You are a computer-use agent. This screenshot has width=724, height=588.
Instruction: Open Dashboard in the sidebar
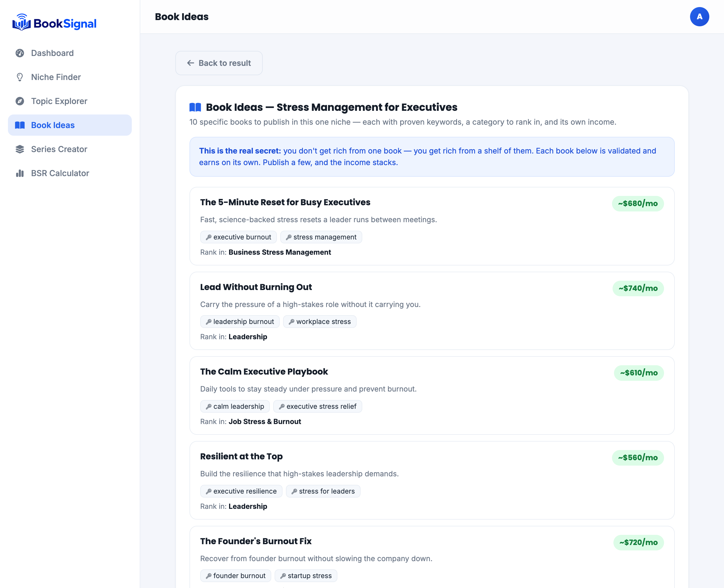click(x=70, y=53)
